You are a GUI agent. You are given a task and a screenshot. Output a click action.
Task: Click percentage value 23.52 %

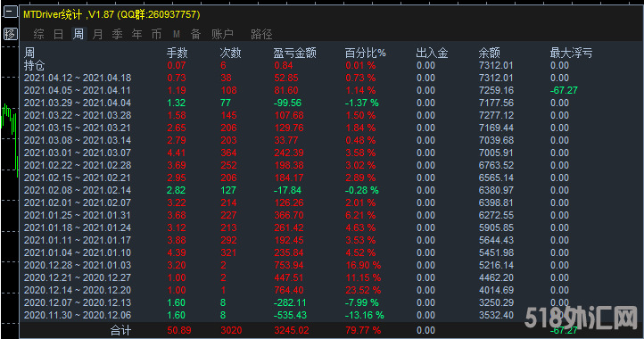click(x=363, y=290)
